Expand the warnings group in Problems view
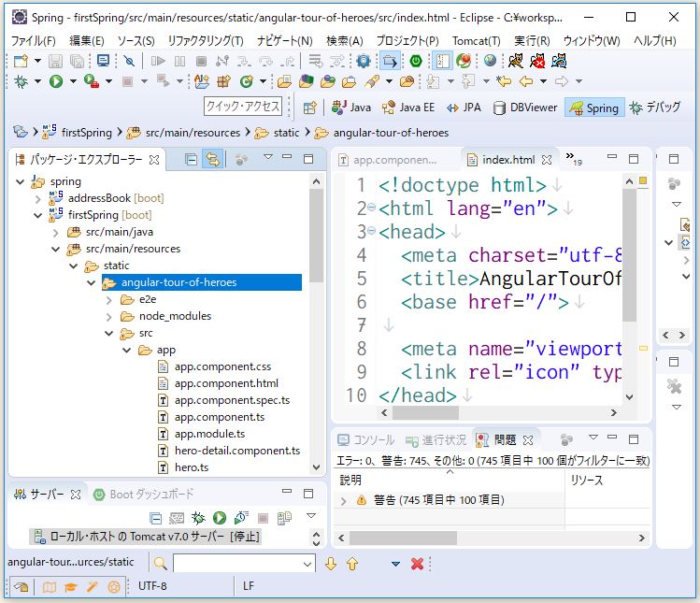 click(x=343, y=501)
